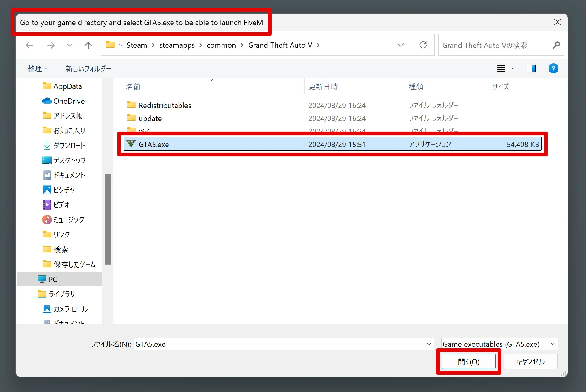Expand chevron after steamapps breadcrumb
Image resolution: width=586 pixels, height=392 pixels.
pos(201,45)
